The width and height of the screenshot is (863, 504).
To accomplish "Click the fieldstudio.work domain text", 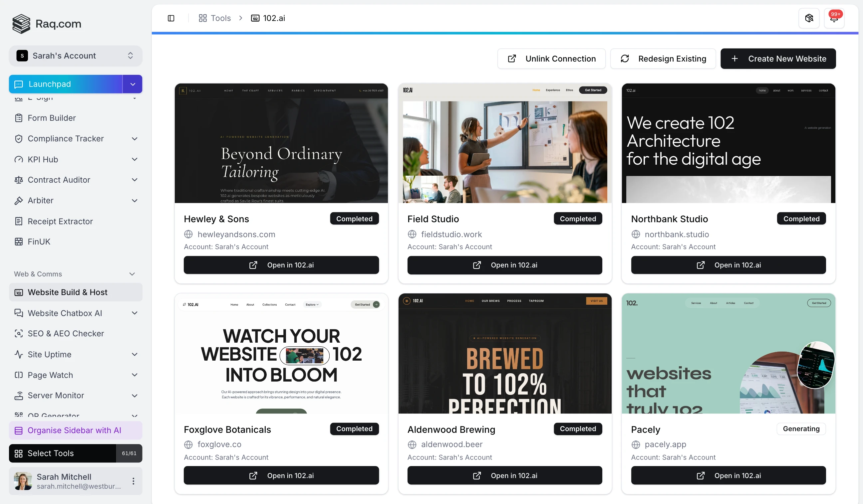I will coord(451,235).
